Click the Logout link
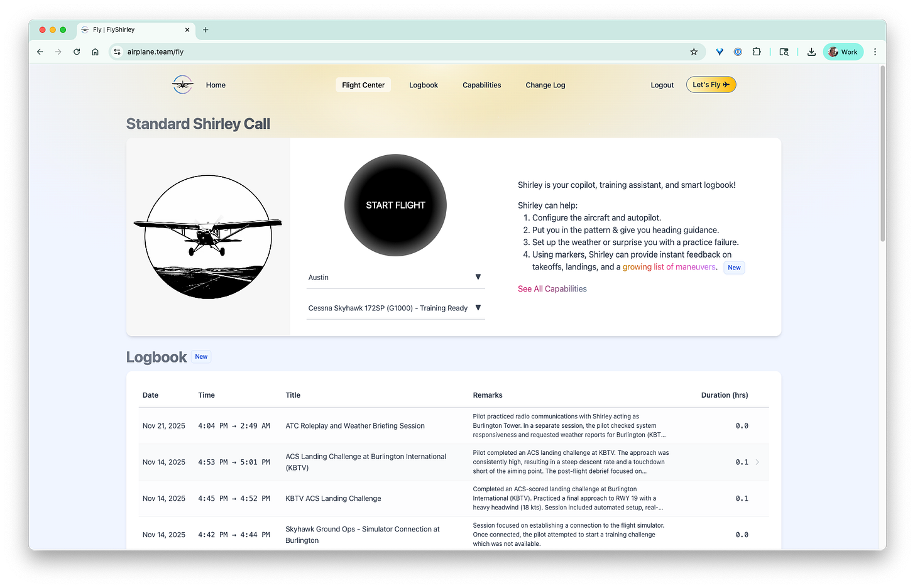 coord(662,85)
